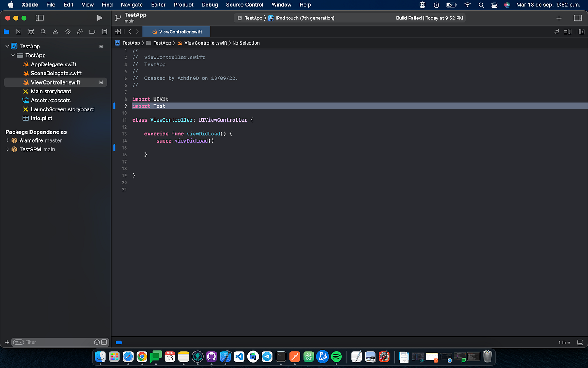Enable code review with the swap arrows icon

557,32
